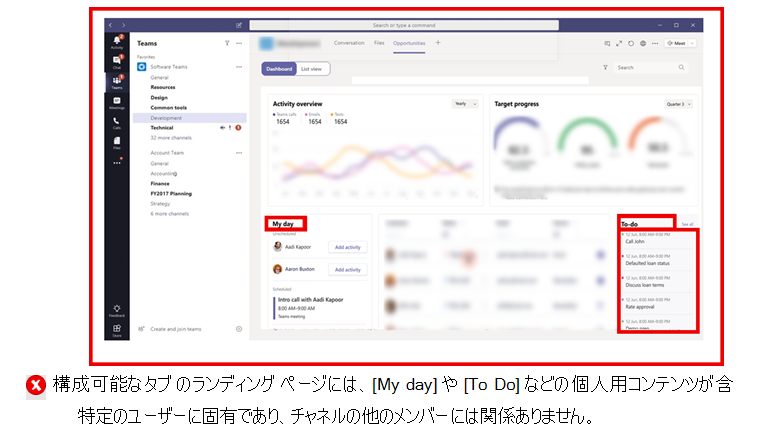772x432 pixels.
Task: Open Meetings from the left rail
Action: click(x=117, y=102)
